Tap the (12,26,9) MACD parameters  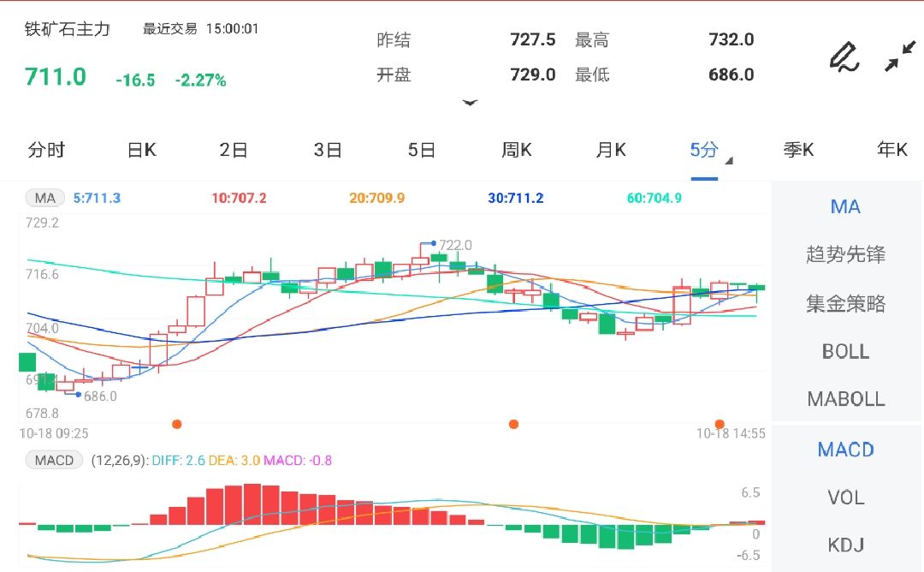coord(120,460)
